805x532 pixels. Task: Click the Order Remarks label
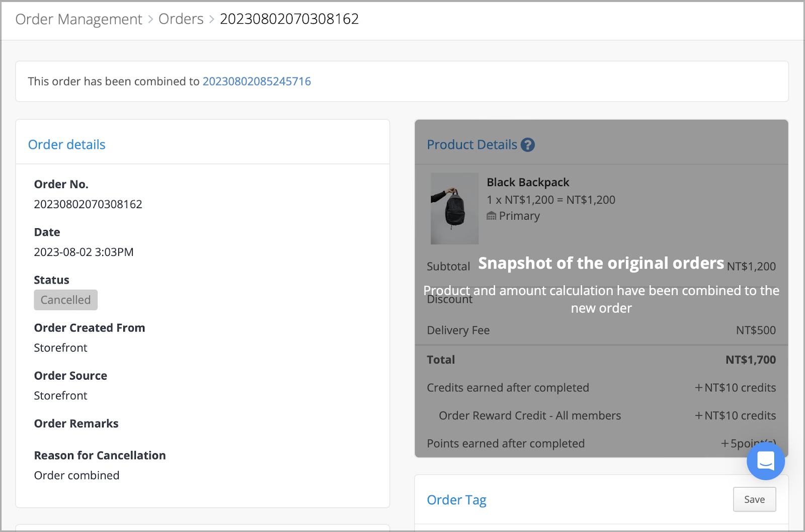pos(76,423)
